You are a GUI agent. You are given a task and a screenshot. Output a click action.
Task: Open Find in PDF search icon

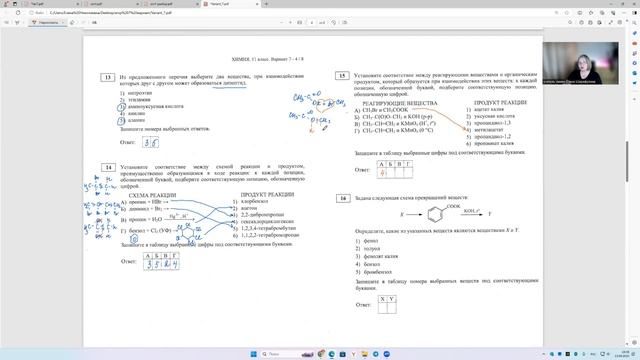click(570, 22)
